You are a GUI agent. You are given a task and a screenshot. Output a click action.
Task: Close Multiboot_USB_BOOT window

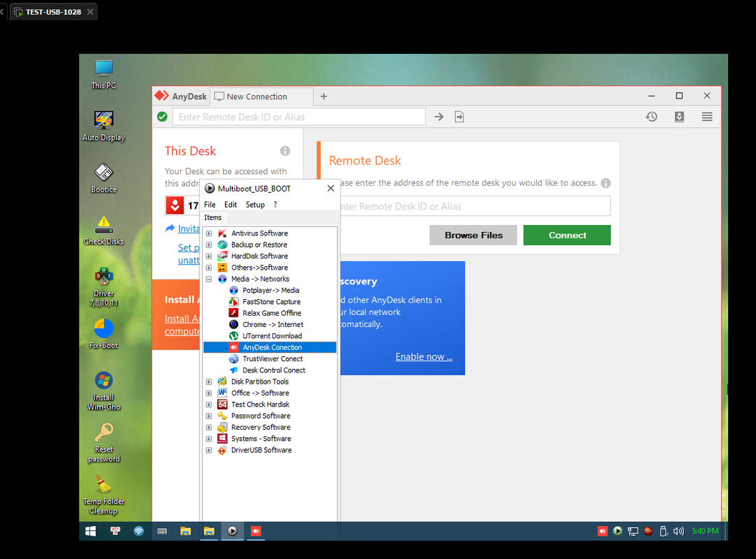pyautogui.click(x=330, y=189)
